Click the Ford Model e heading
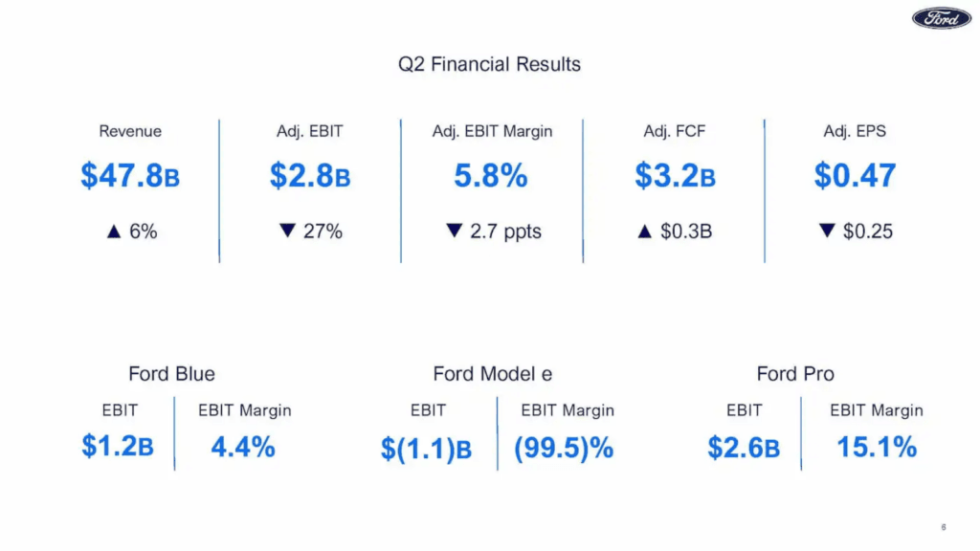Image resolution: width=980 pixels, height=551 pixels. 492,374
